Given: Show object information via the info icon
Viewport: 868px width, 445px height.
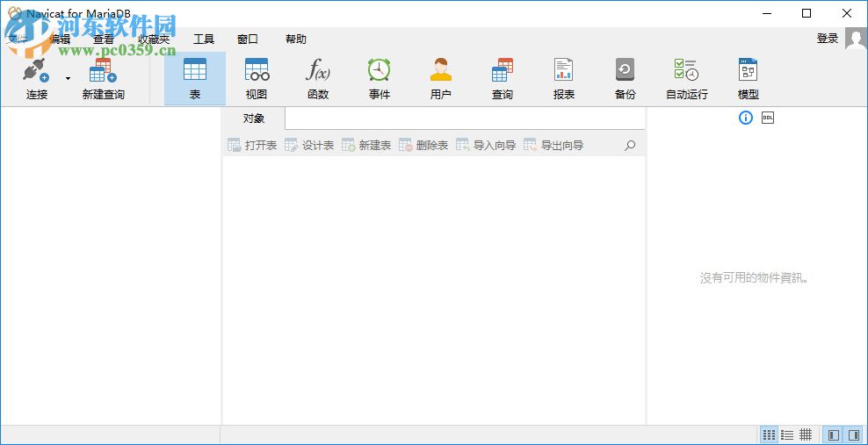Looking at the screenshot, I should click(x=746, y=118).
